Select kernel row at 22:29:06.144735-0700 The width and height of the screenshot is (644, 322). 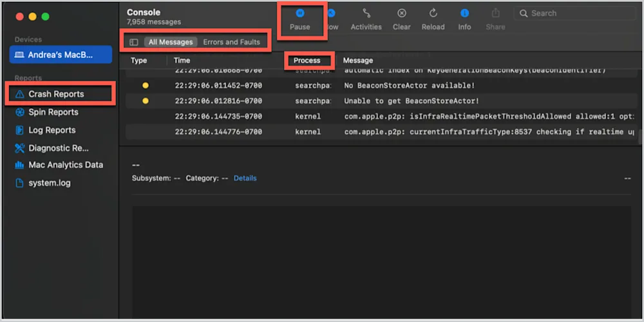381,117
